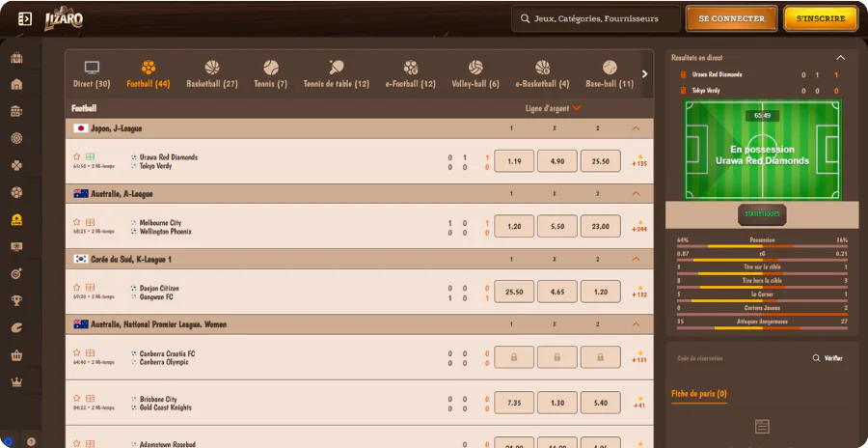Select the Tennis de table (12) tab
Viewport: 868px width, 448px height.
click(x=336, y=75)
